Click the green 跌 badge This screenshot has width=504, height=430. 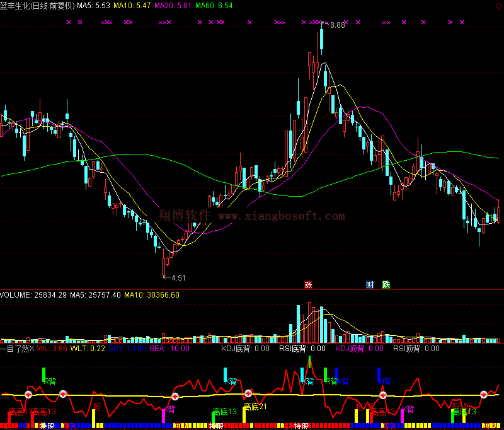coord(386,284)
